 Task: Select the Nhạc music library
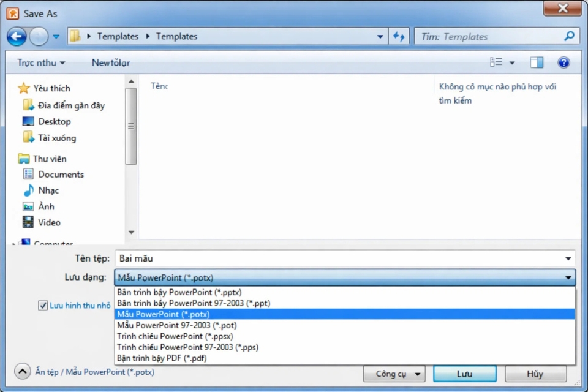pyautogui.click(x=48, y=190)
